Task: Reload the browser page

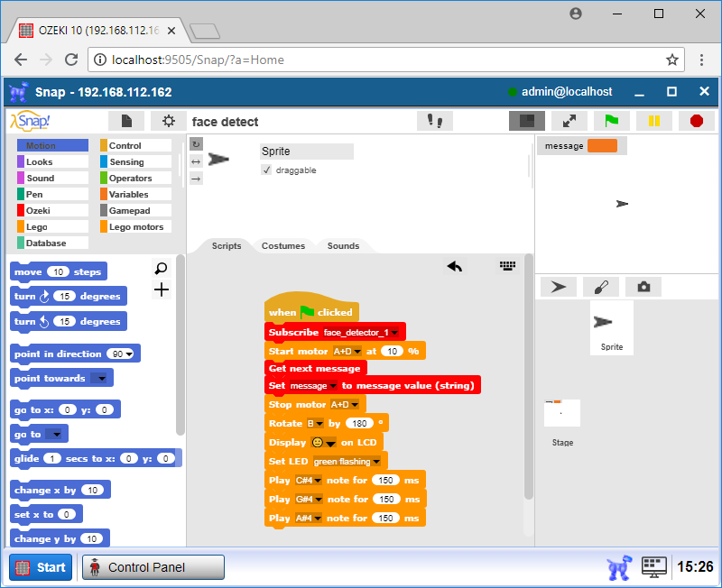Action: click(x=71, y=60)
